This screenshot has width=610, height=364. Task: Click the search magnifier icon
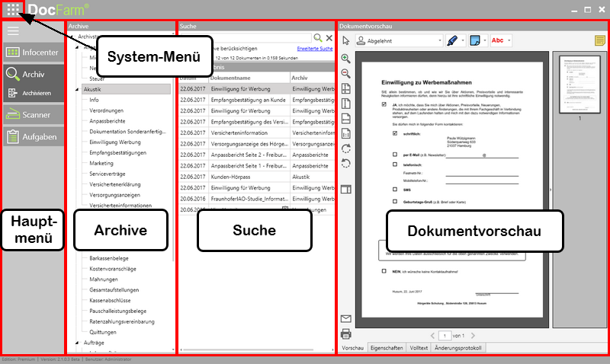(318, 37)
